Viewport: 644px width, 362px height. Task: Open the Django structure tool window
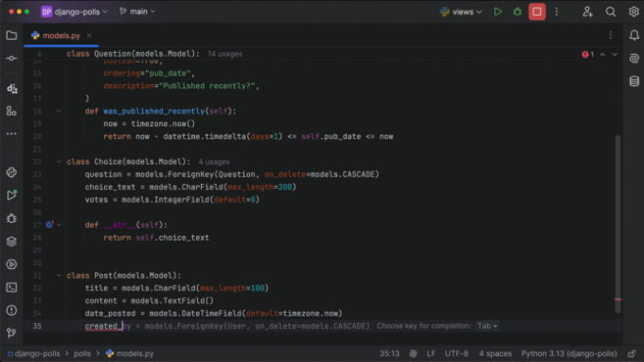11,88
